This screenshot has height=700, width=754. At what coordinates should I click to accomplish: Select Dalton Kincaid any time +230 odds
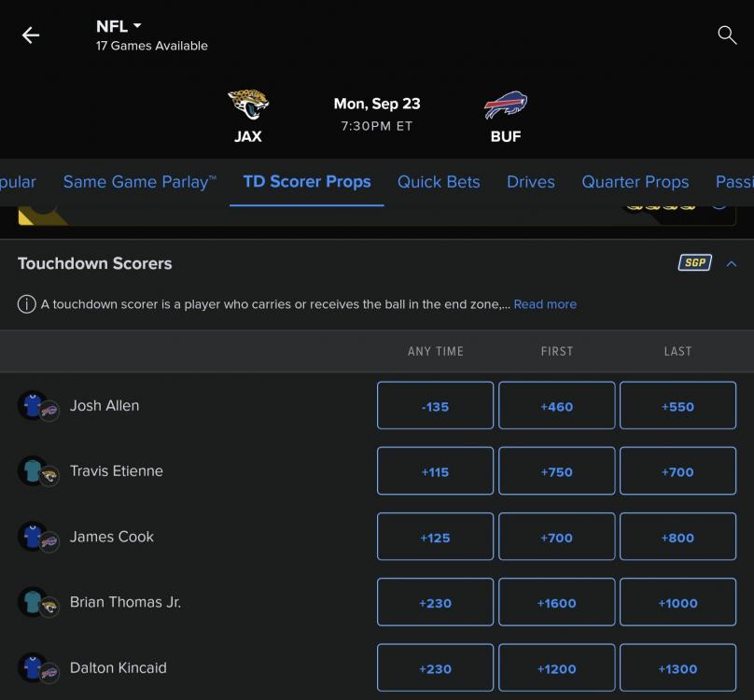pyautogui.click(x=435, y=667)
